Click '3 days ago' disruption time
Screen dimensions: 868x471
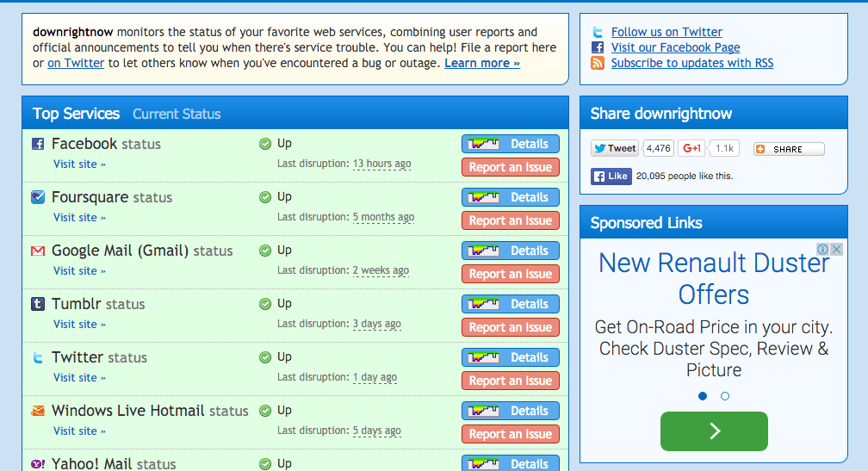click(377, 325)
